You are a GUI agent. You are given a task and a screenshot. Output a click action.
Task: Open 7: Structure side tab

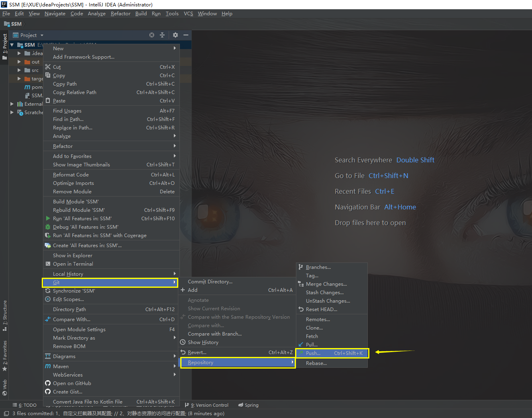coord(5,316)
